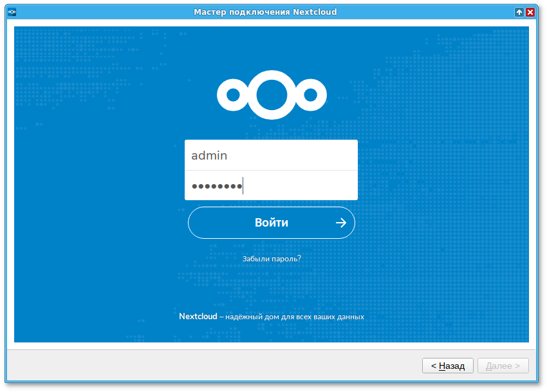
Task: Focus the password field
Action: (271, 185)
